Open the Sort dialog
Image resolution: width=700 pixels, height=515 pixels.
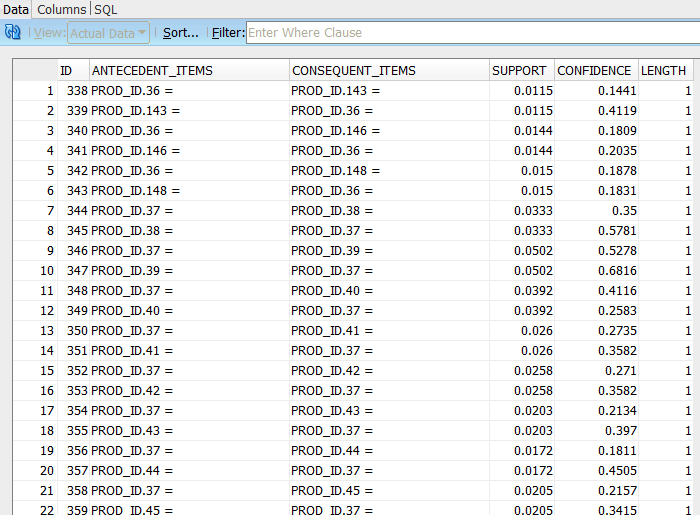(180, 33)
